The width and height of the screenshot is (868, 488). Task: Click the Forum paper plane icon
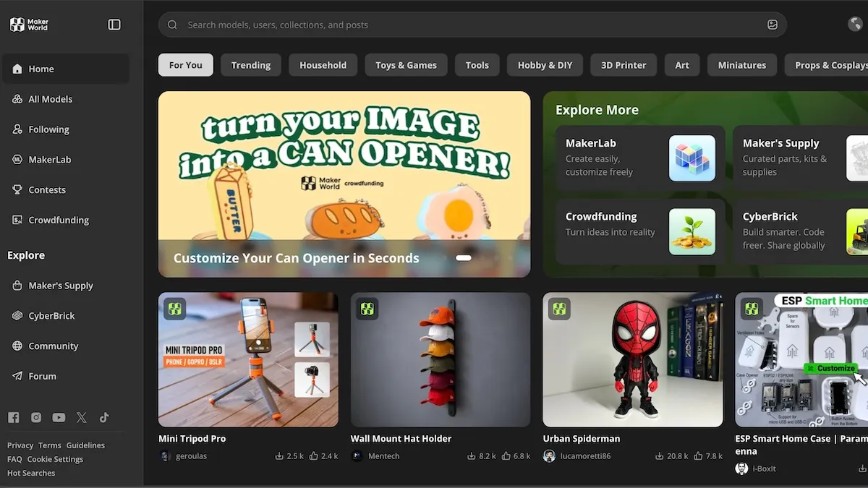17,376
